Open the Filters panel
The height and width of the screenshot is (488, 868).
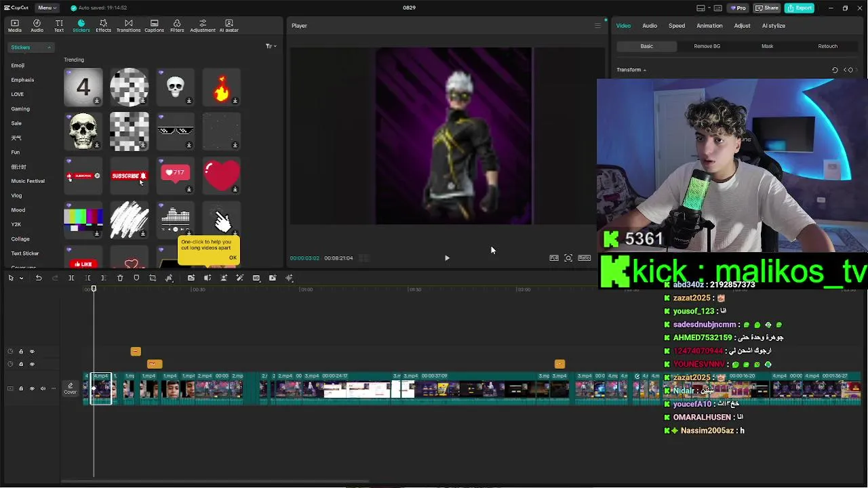[177, 26]
